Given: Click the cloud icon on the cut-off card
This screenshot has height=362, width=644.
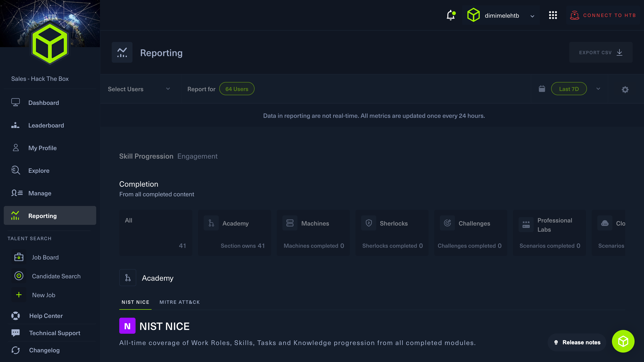Looking at the screenshot, I should coord(605,223).
